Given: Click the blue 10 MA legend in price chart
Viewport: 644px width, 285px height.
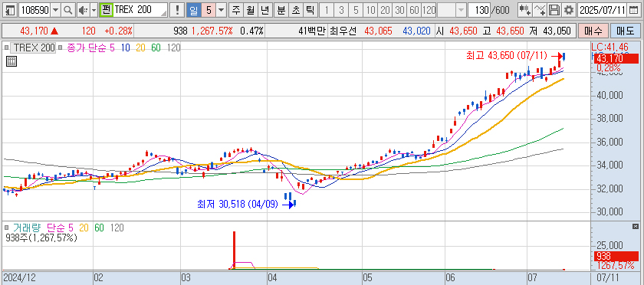Looking at the screenshot, I should (x=126, y=48).
